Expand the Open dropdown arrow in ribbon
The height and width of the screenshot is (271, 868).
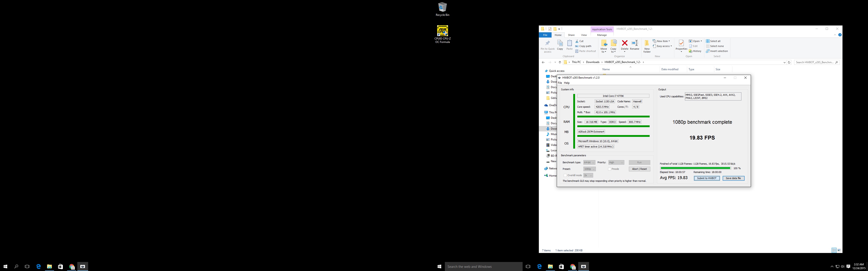coord(701,41)
